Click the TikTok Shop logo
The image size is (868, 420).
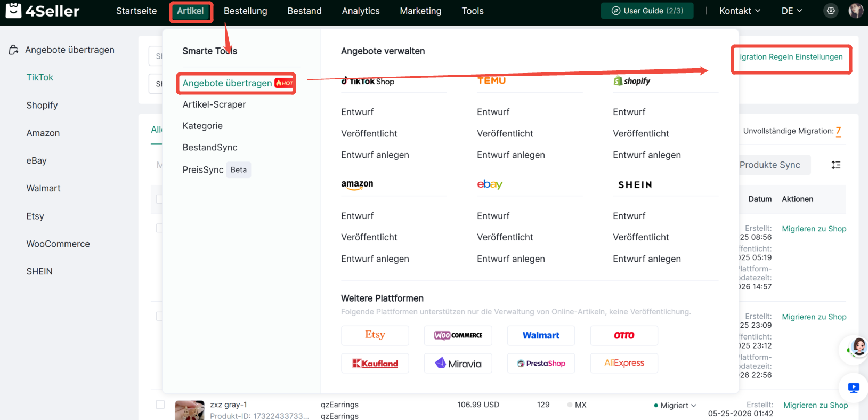point(368,81)
